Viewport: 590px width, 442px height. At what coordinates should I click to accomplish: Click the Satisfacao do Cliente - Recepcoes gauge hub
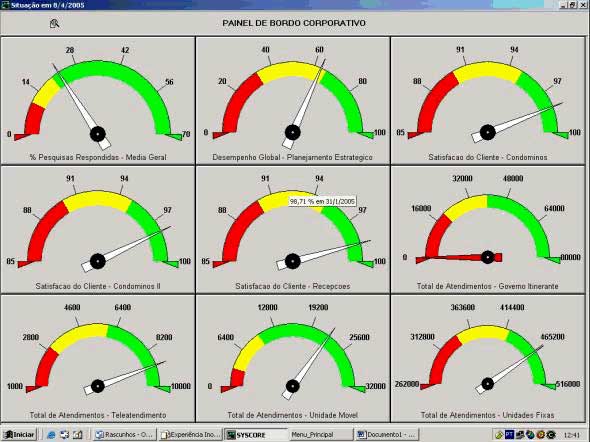(293, 261)
